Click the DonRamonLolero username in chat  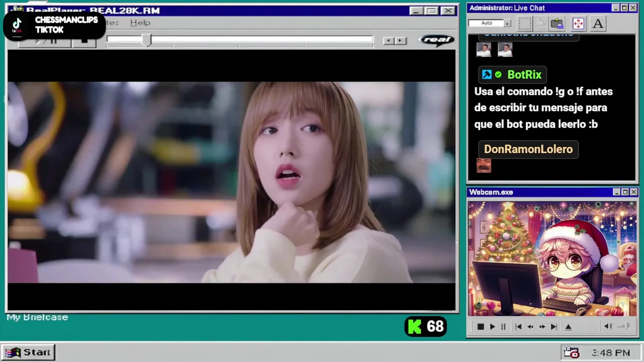(528, 149)
